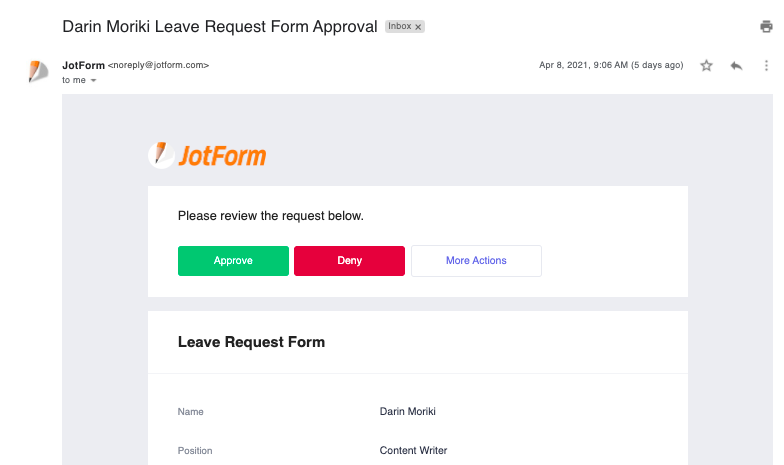
Task: Star this JotForm email
Action: (706, 66)
